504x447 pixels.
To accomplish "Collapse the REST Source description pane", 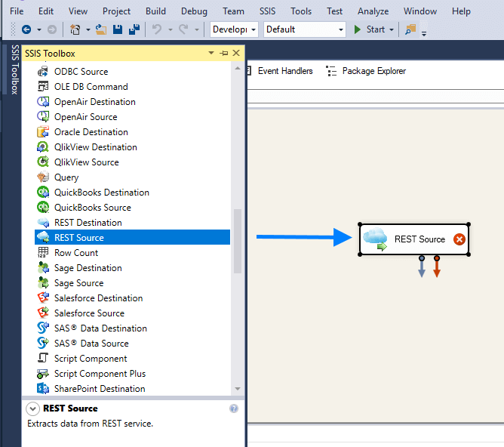I will click(x=33, y=408).
